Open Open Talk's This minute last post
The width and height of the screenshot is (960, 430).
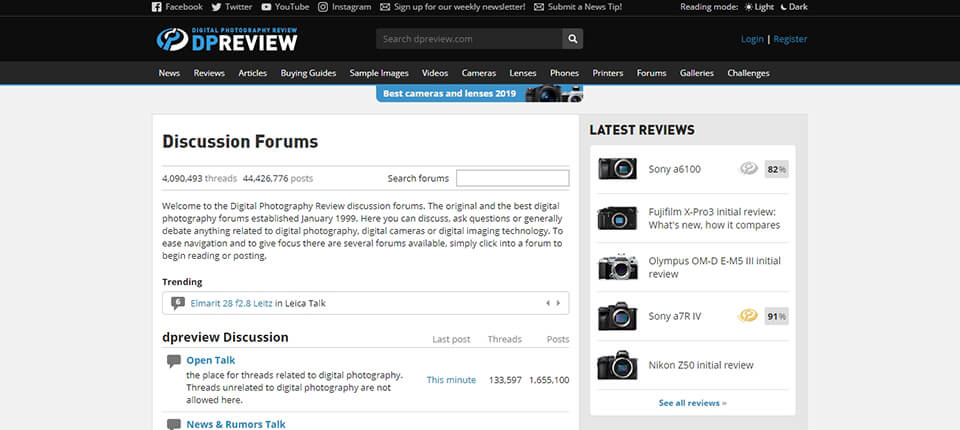[451, 380]
